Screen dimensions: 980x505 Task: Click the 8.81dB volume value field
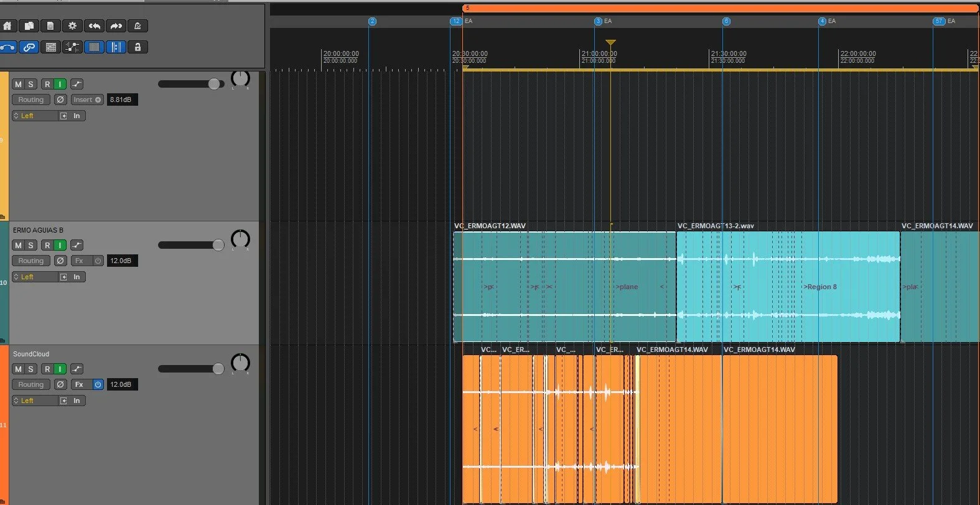pos(122,100)
